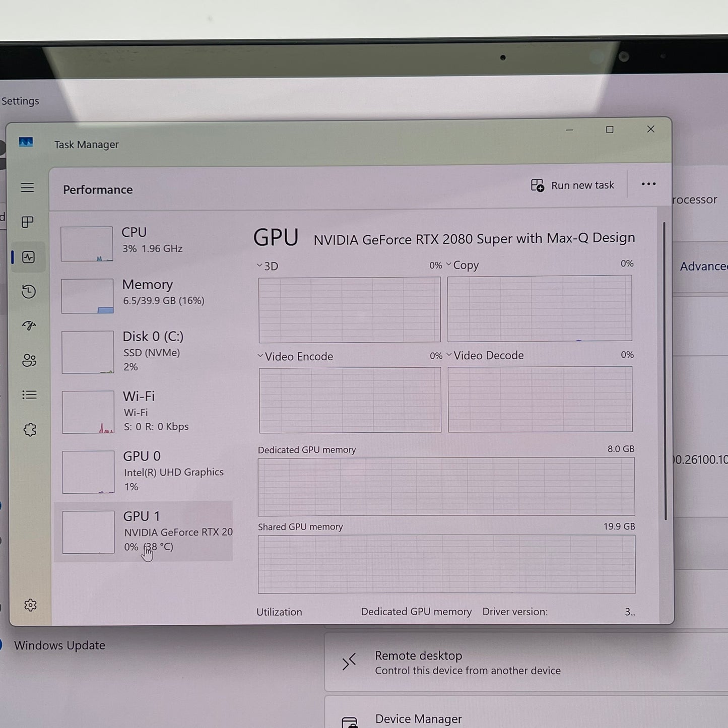Click the Wi-Fi activity thumbnail graph

coord(88,412)
